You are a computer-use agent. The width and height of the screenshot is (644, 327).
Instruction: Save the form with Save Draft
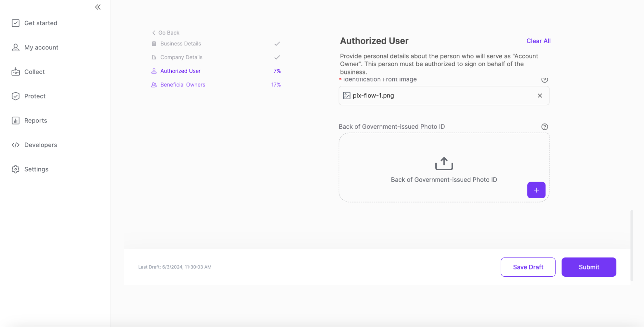click(528, 267)
